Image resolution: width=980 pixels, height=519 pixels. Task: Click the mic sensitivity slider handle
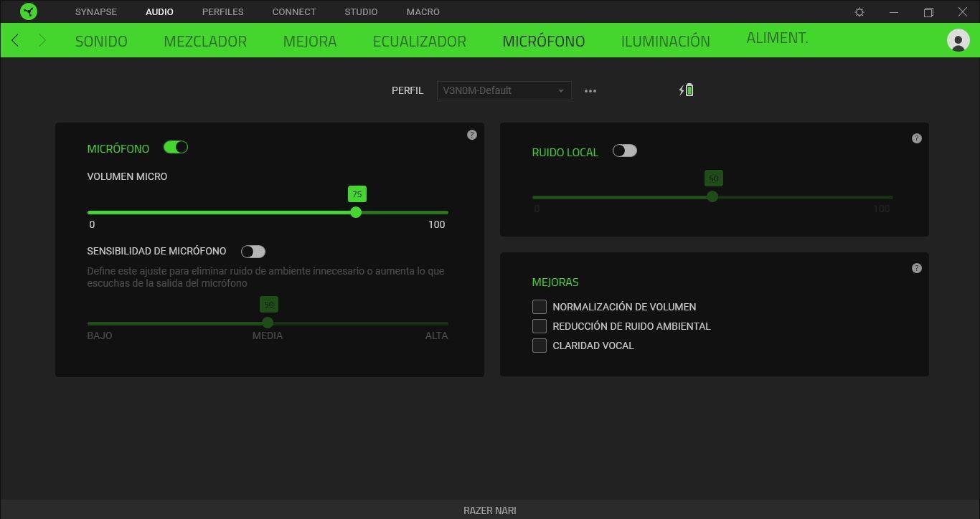(x=268, y=323)
